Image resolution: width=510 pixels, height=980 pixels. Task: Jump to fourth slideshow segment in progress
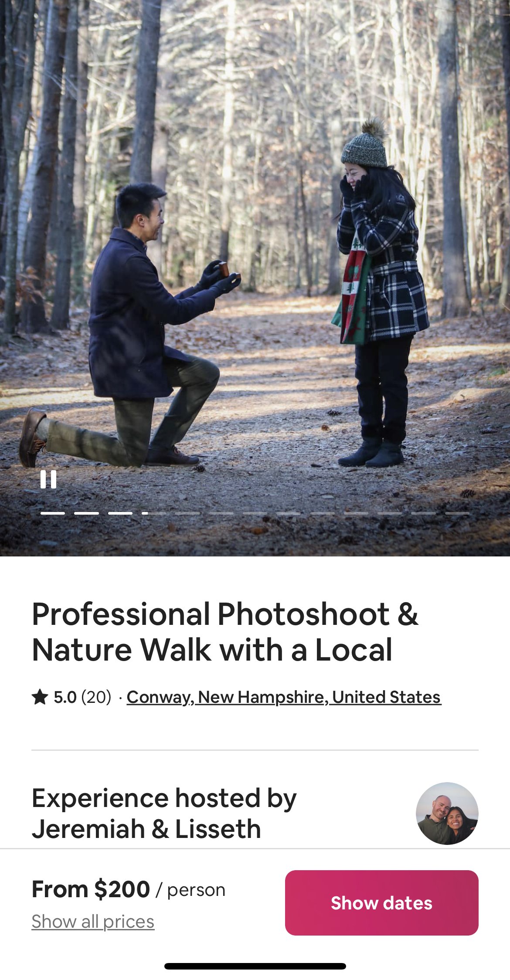pyautogui.click(x=154, y=513)
